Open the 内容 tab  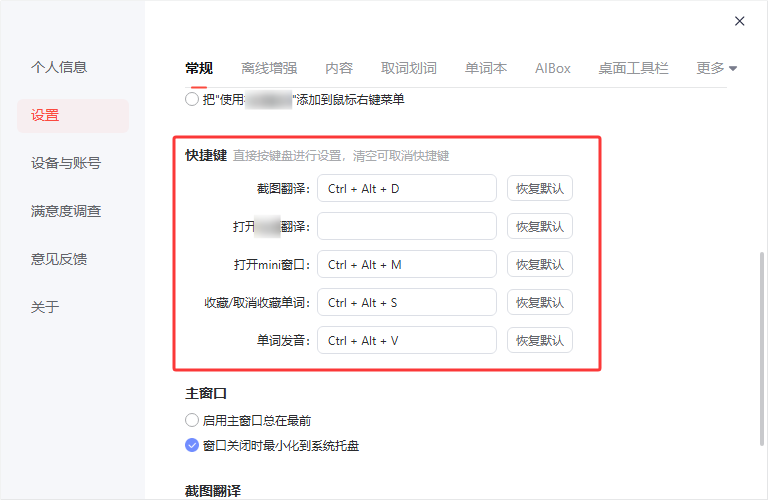point(339,68)
